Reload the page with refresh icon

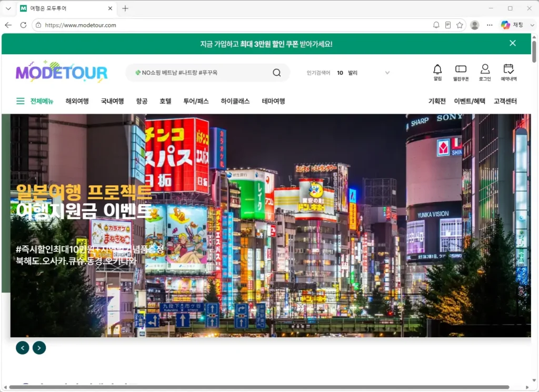pos(23,25)
